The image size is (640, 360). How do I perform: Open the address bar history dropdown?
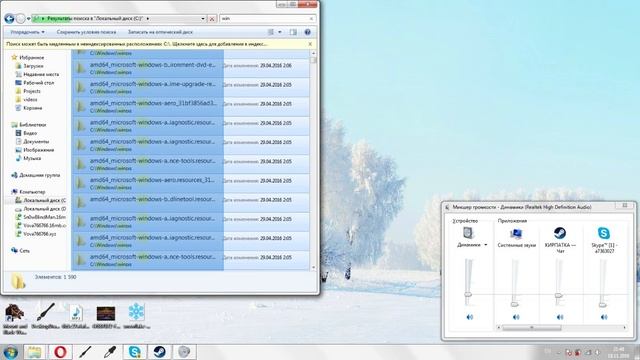click(203, 19)
